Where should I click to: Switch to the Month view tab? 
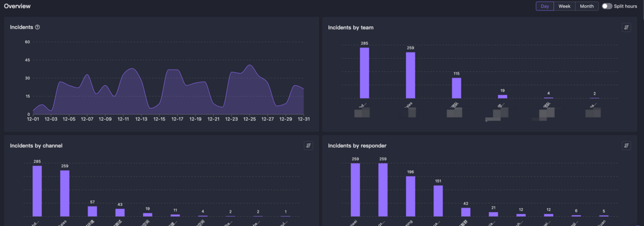586,6
